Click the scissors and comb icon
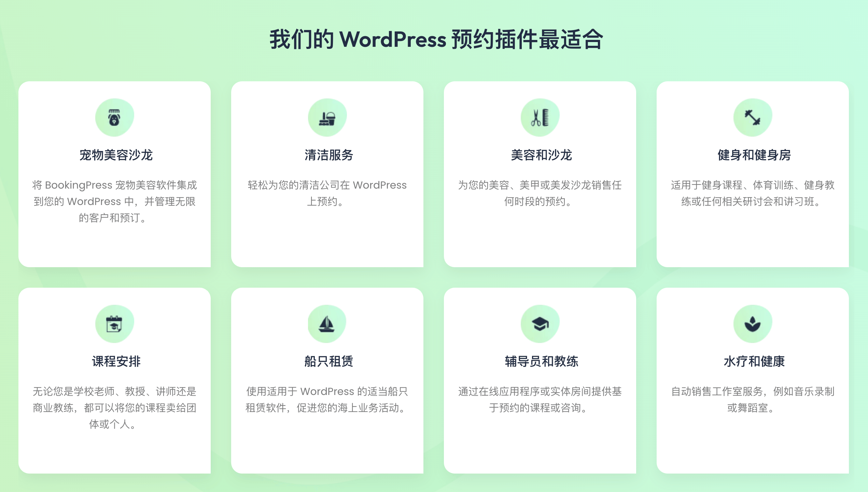The height and width of the screenshot is (492, 868). pos(540,118)
